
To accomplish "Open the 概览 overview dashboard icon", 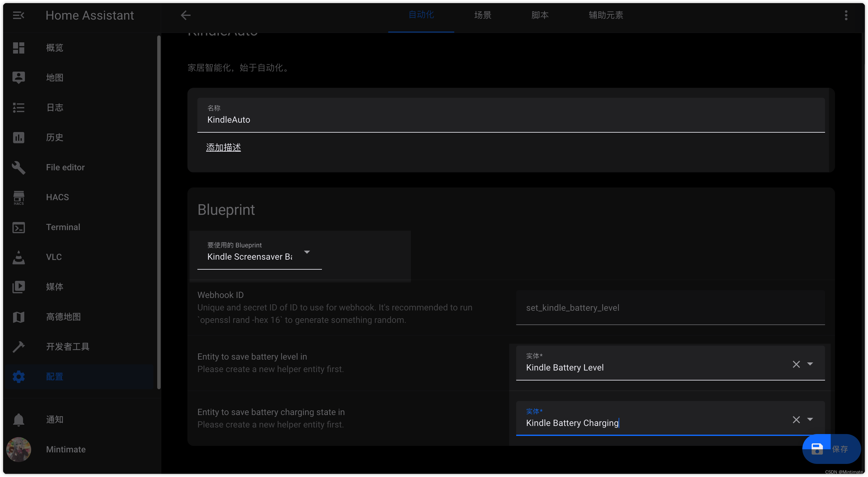I will (x=19, y=48).
